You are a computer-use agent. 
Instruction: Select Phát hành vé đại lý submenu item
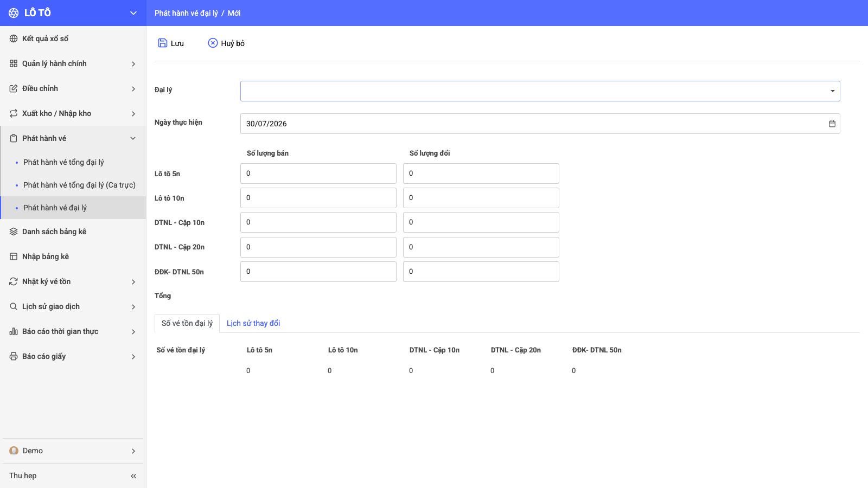point(73,208)
